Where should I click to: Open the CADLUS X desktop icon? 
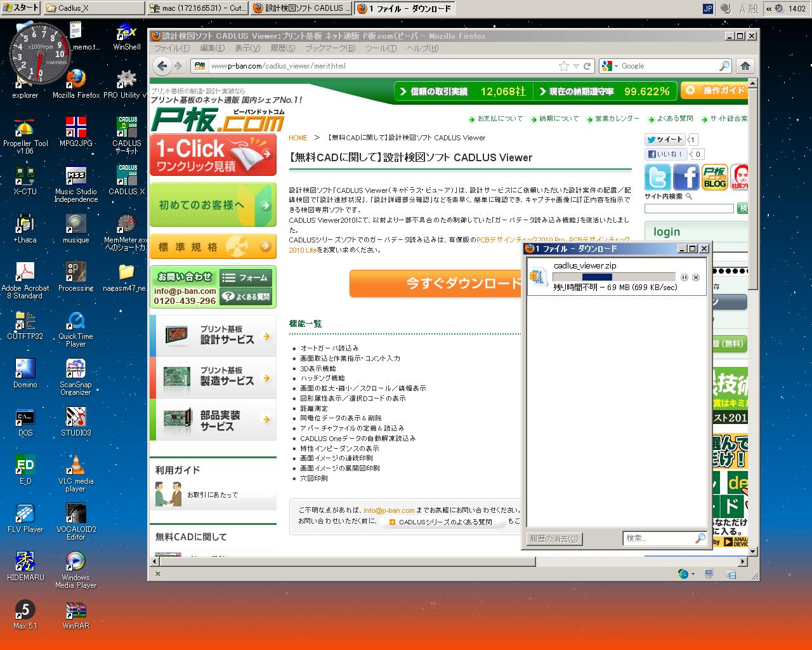click(127, 180)
